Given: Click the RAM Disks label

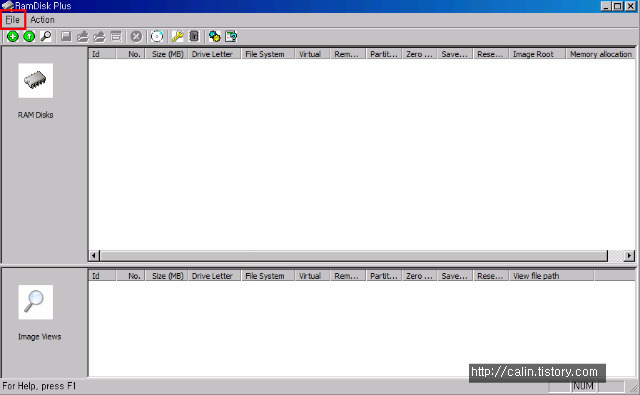Looking at the screenshot, I should click(36, 115).
